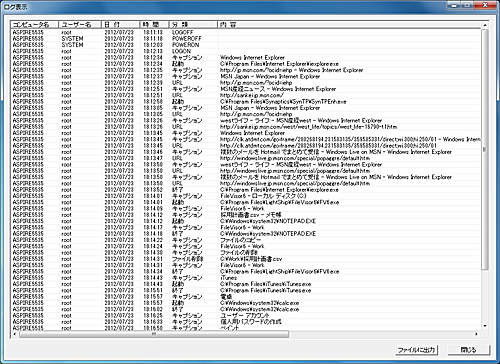Select the 起動 calc.exe log entry
Screen dimensions: 500x364
click(246, 303)
